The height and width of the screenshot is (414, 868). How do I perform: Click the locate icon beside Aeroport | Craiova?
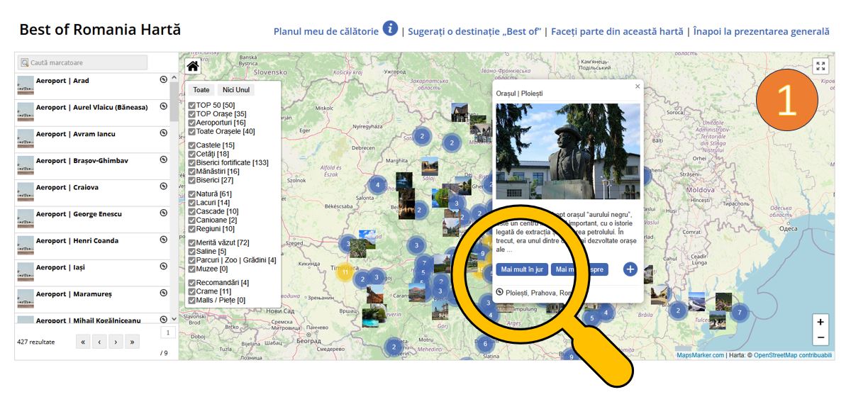pyautogui.click(x=163, y=187)
